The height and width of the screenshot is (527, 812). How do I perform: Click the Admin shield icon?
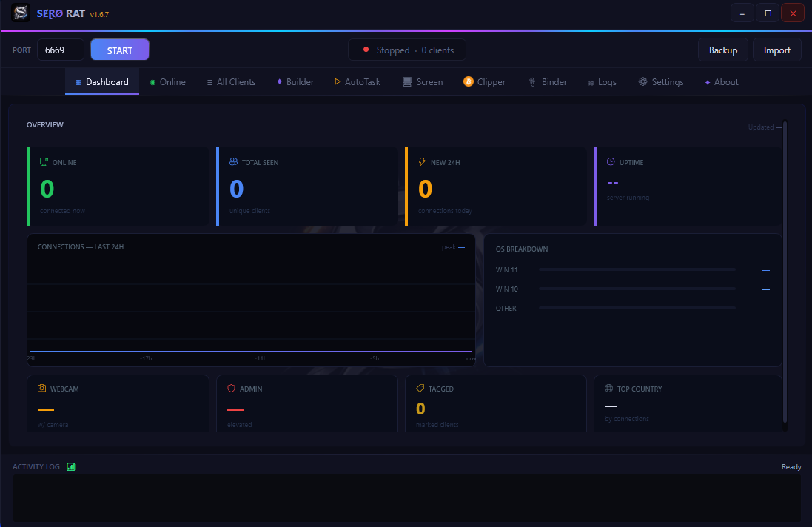(x=232, y=389)
